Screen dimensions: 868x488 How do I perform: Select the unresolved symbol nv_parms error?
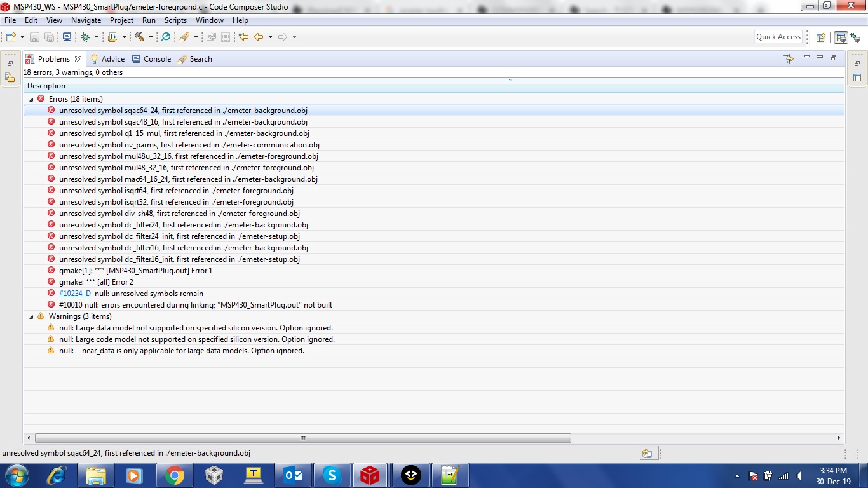point(434,145)
